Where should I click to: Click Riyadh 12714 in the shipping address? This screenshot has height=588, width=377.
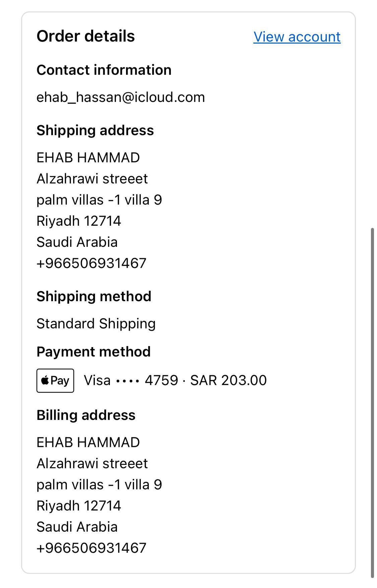tap(79, 221)
